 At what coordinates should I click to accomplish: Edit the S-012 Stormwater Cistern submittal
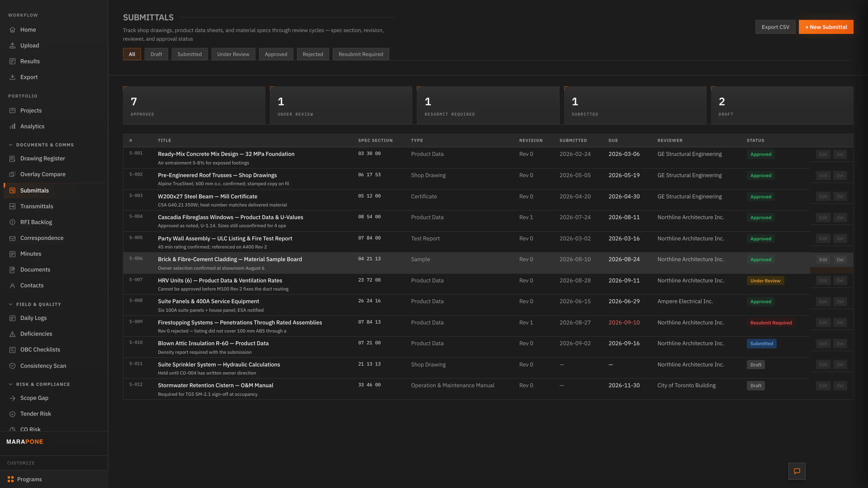823,386
